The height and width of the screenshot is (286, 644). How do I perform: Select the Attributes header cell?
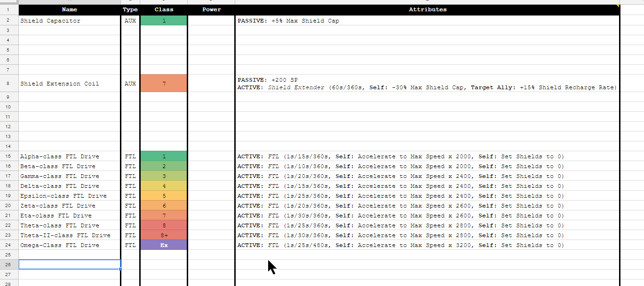click(x=427, y=9)
